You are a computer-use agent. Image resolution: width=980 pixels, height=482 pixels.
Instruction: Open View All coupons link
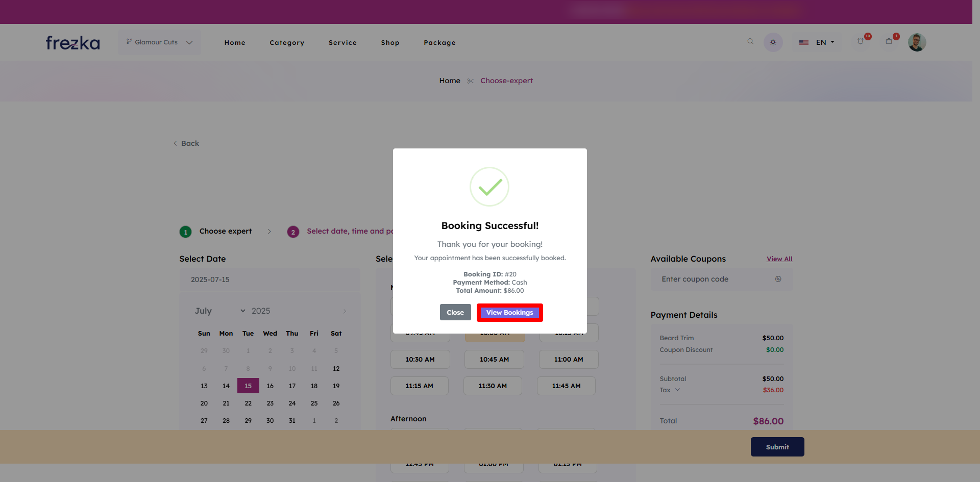click(779, 259)
